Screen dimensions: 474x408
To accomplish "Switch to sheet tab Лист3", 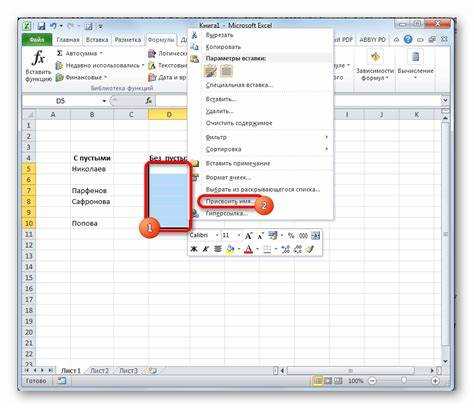I will pos(128,371).
